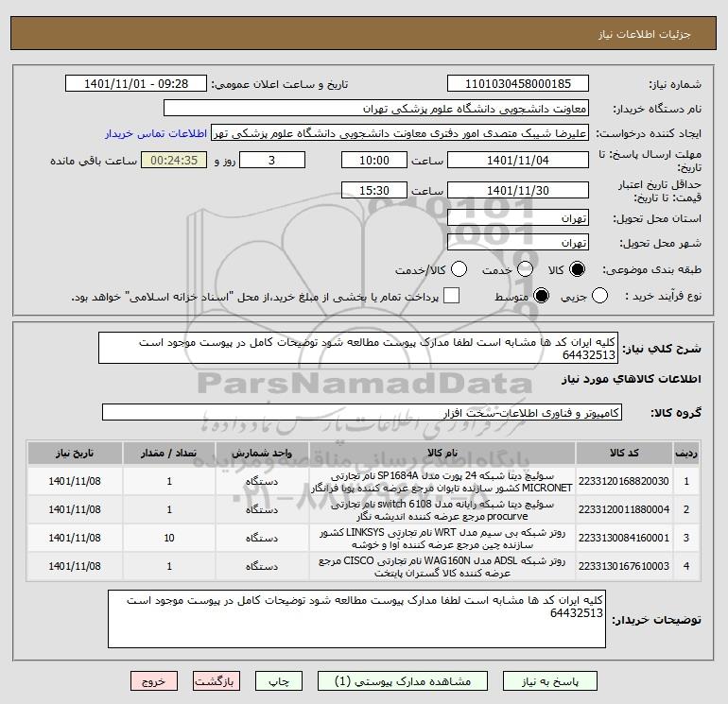The image size is (728, 704).
Task: Click the بازگشت back button
Action: point(217,681)
